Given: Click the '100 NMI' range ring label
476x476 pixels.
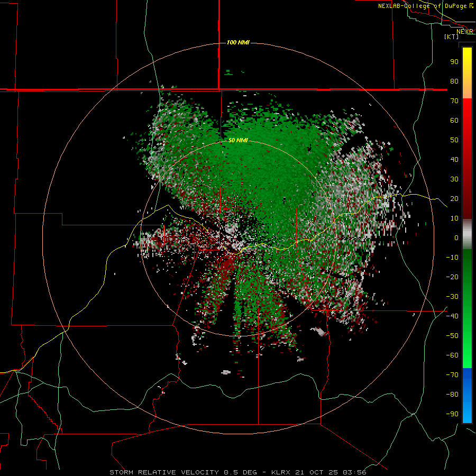Looking at the screenshot, I should click(x=238, y=42).
